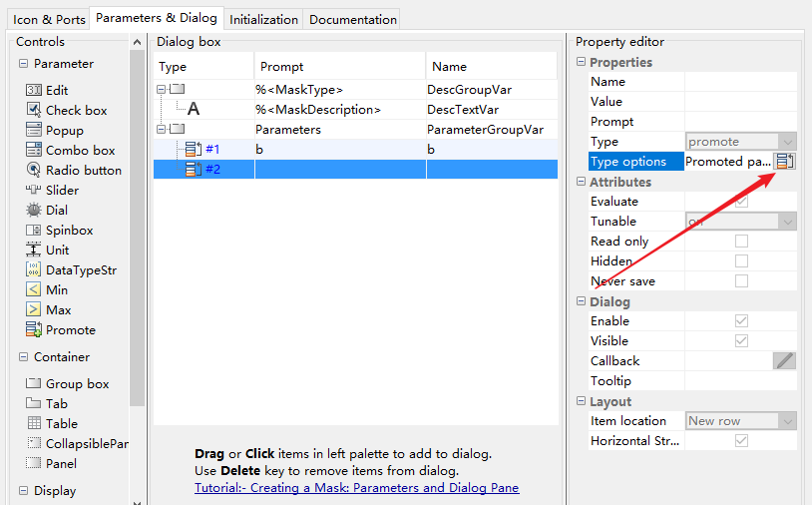Screen dimensions: 812x505
Task: Add a Unit control
Action: tap(47, 251)
